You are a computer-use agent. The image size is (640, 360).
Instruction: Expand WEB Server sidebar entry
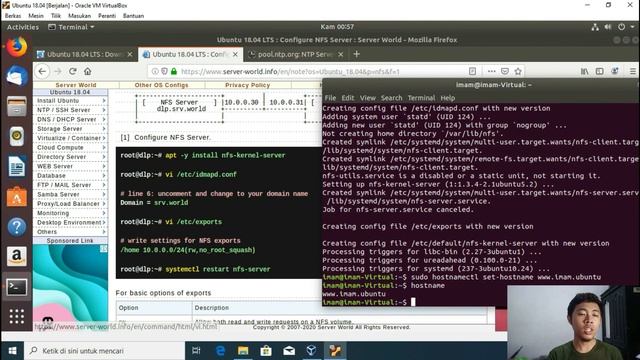[x=71, y=166]
